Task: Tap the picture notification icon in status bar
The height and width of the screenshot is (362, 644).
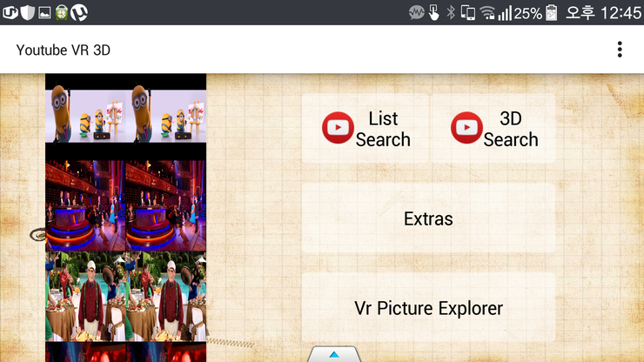Action: pyautogui.click(x=44, y=12)
